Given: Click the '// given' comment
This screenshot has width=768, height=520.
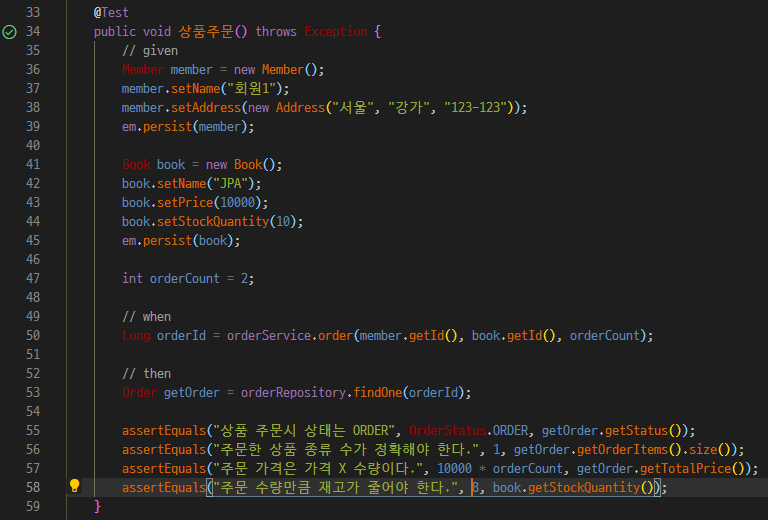Looking at the screenshot, I should pyautogui.click(x=150, y=50).
